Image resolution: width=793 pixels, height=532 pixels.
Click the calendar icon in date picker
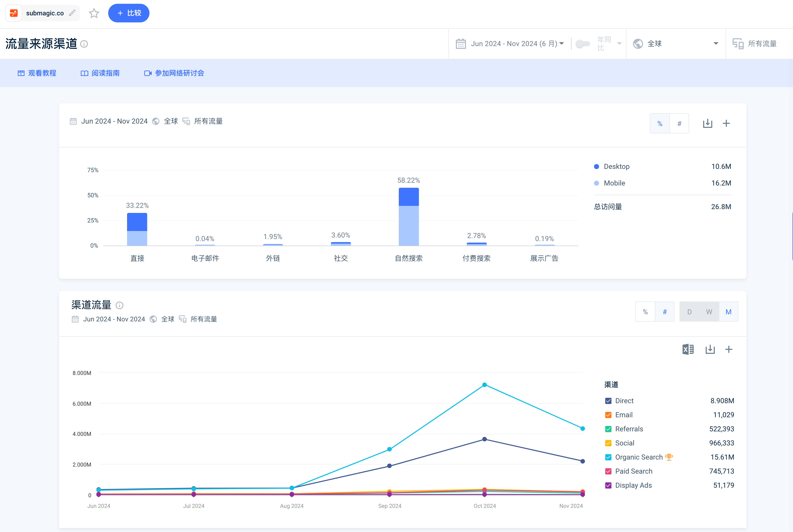pos(461,44)
